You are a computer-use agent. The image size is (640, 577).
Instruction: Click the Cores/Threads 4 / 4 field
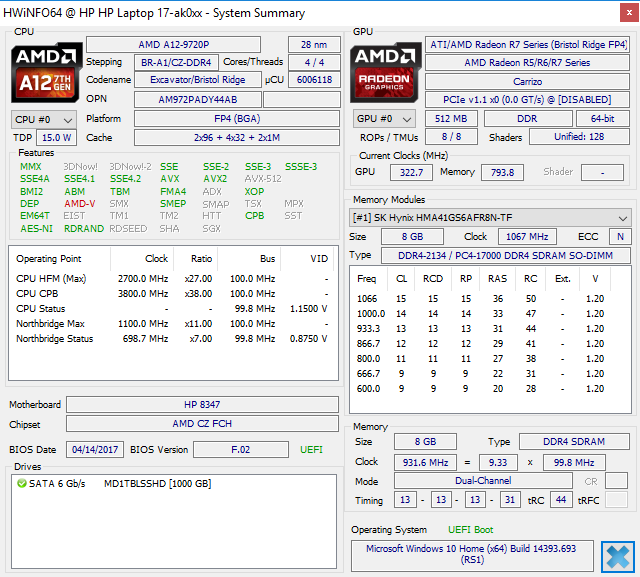(314, 62)
